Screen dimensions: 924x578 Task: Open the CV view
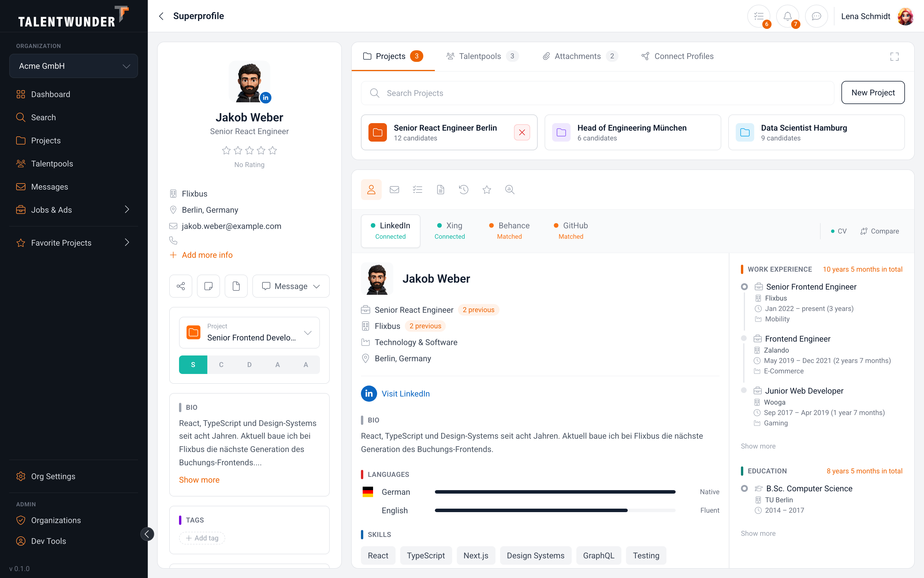pos(839,231)
